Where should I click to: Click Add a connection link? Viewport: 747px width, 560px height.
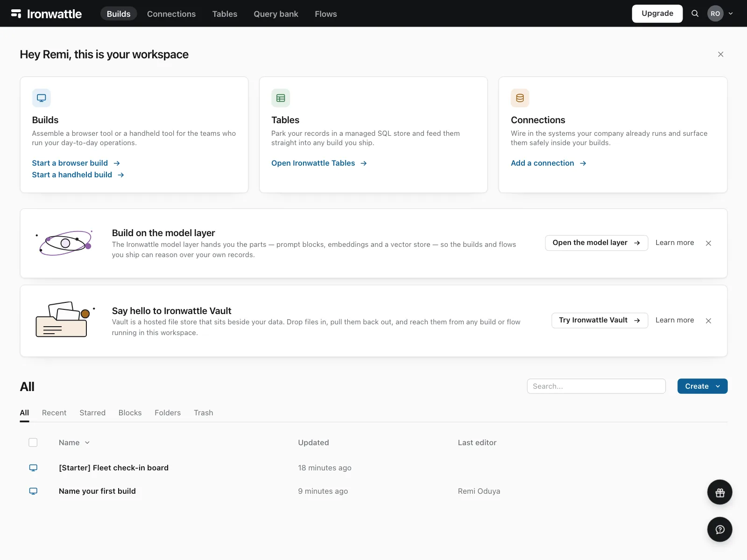tap(549, 163)
